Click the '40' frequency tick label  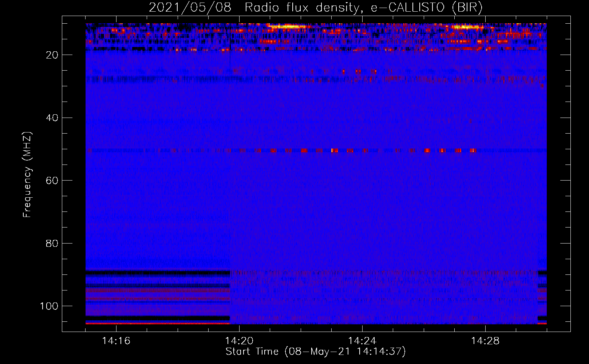(52, 118)
